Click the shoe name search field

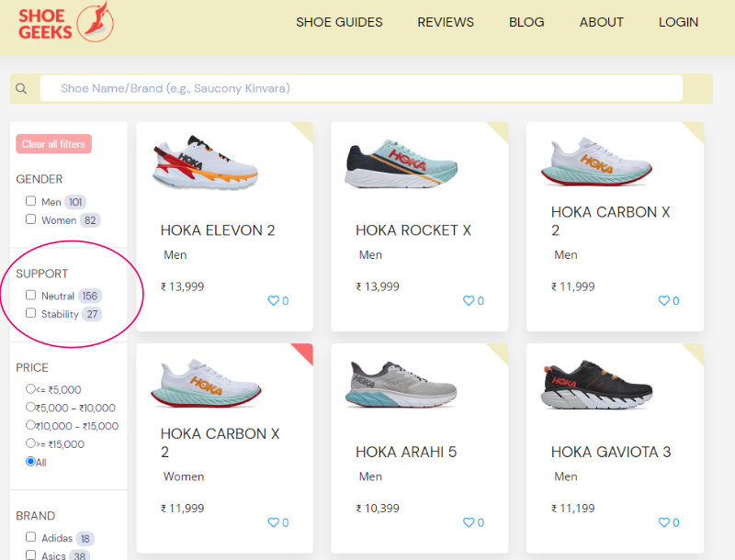click(367, 89)
